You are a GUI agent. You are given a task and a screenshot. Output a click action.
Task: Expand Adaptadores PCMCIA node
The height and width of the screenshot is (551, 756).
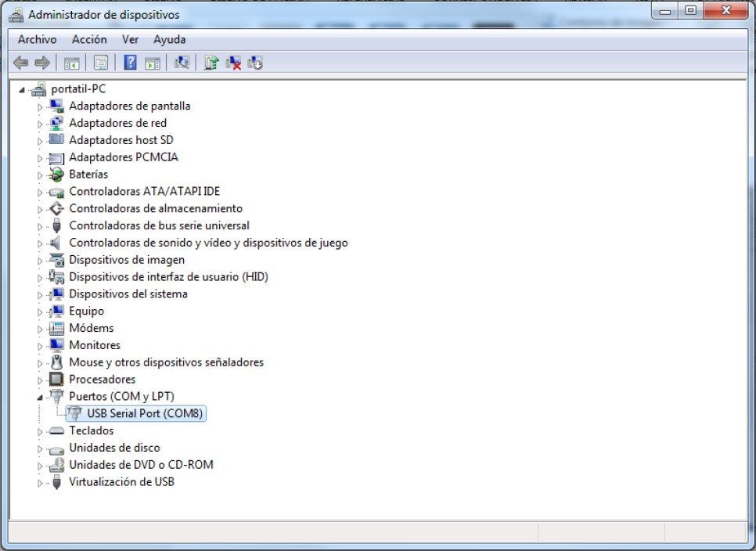[x=40, y=158]
